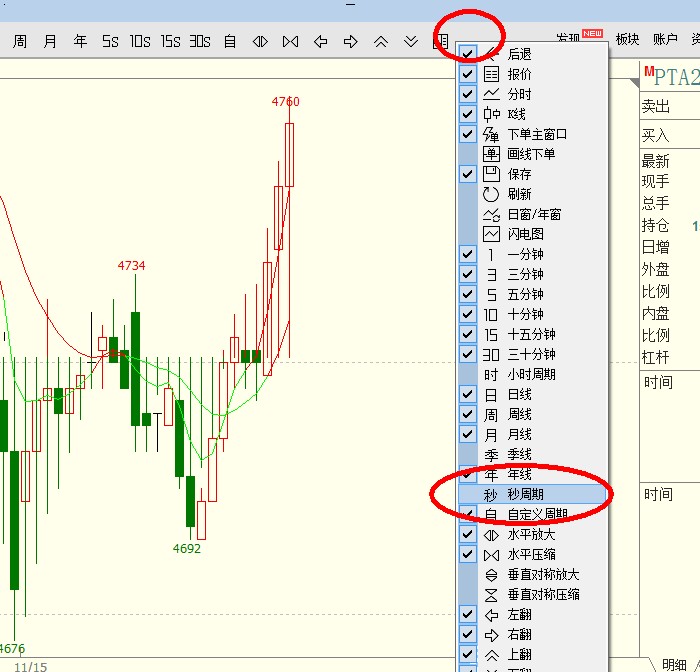The image size is (700, 672).
Task: Click 最新 label in quote panel
Action: coord(655,161)
